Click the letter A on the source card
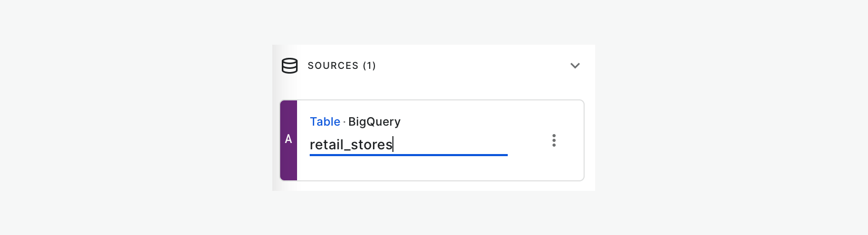Screen dimensions: 868x235 click(x=289, y=139)
